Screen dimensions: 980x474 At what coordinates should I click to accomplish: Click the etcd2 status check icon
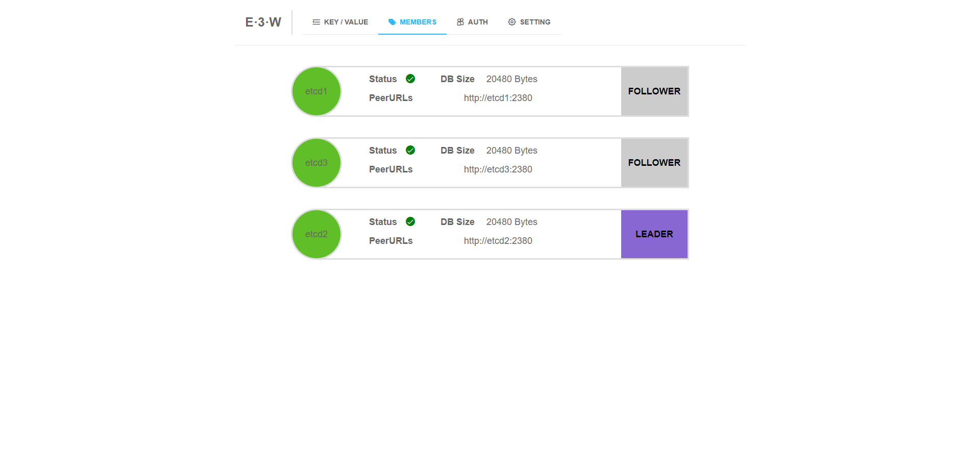(410, 221)
